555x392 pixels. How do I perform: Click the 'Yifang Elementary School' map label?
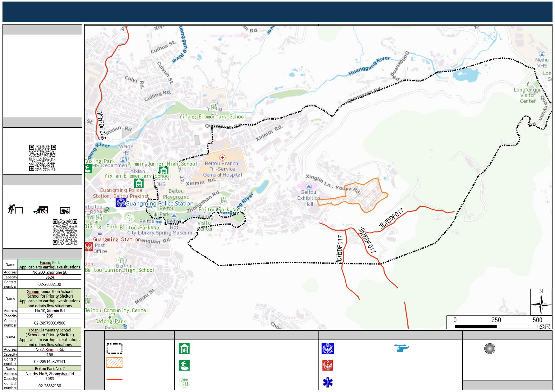[x=212, y=117]
